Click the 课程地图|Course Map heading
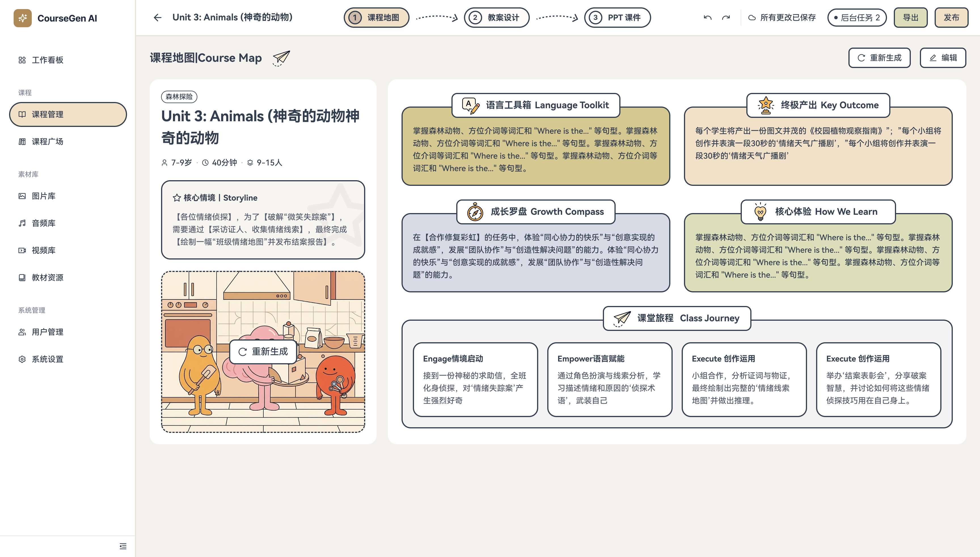This screenshot has width=980, height=557. coord(206,58)
